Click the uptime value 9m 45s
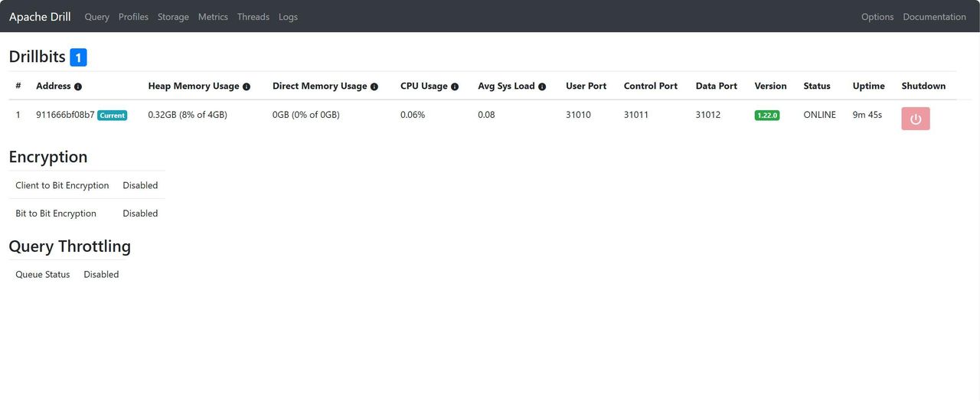Viewport: 980px width, 401px height. pyautogui.click(x=867, y=115)
